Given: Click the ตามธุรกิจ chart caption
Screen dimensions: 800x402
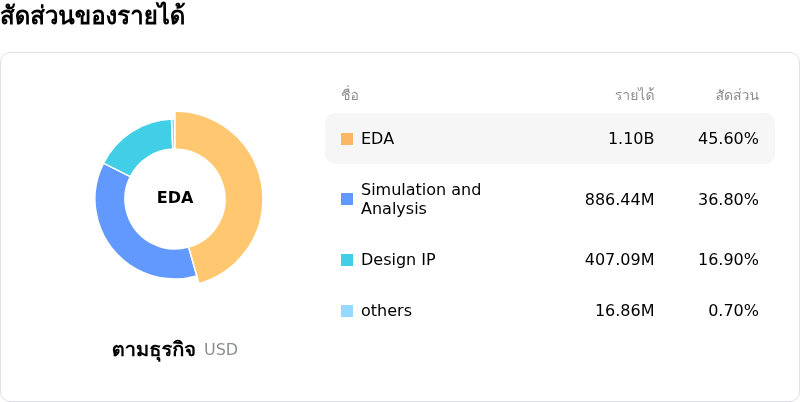Looking at the screenshot, I should 153,350.
